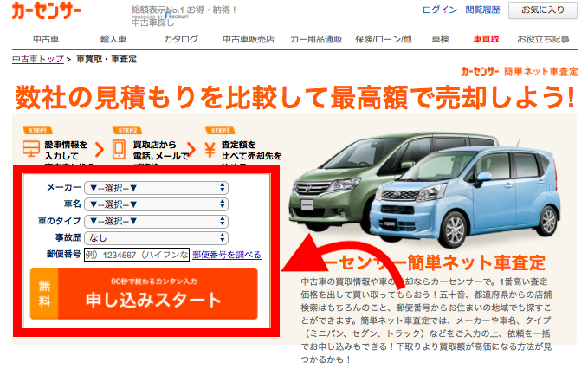The image size is (588, 369).
Task: Click the 買取店から電話、メールで step text
Action: click(160, 150)
